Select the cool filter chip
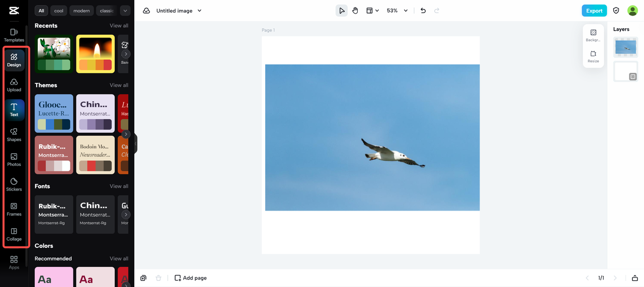This screenshot has height=287, width=644. pyautogui.click(x=59, y=11)
